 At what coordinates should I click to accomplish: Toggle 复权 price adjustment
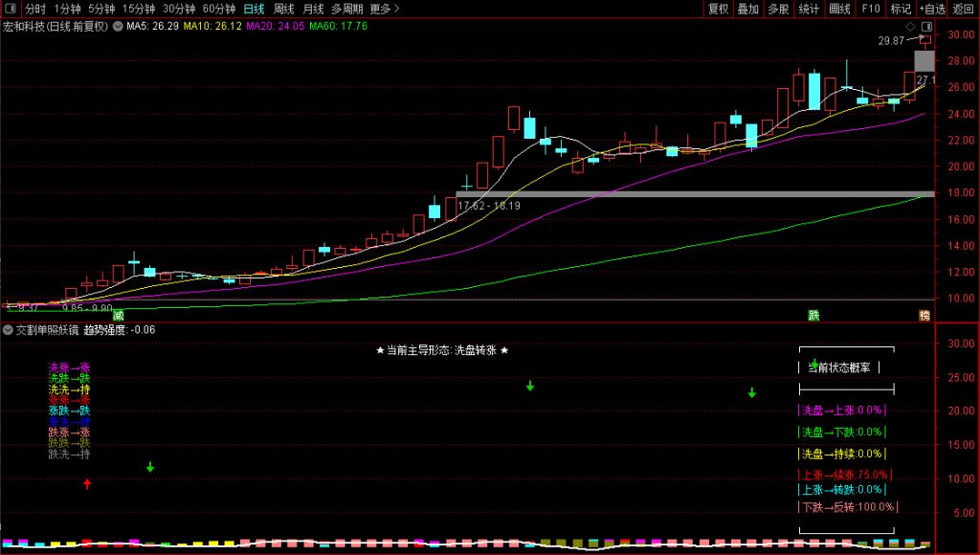tap(718, 9)
